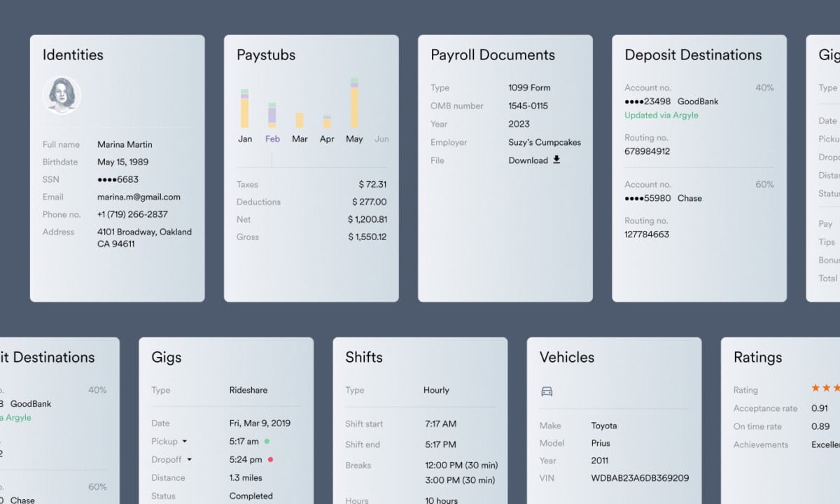Expand the Dropoff dropdown in the Gigs card

click(x=188, y=459)
